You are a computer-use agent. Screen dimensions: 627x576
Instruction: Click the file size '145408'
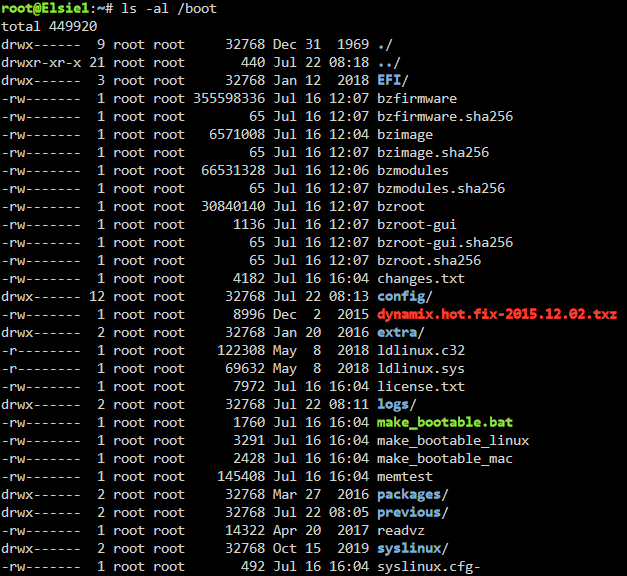coord(241,476)
